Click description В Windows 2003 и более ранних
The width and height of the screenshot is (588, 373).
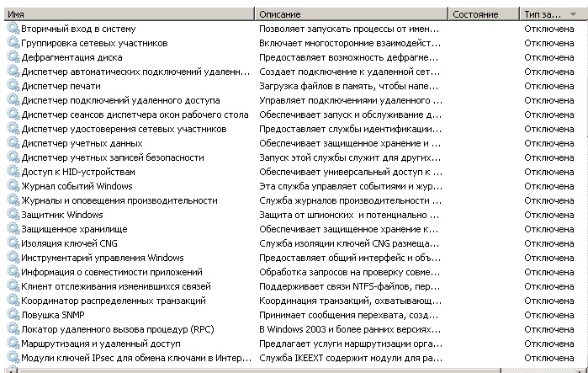[x=350, y=329]
